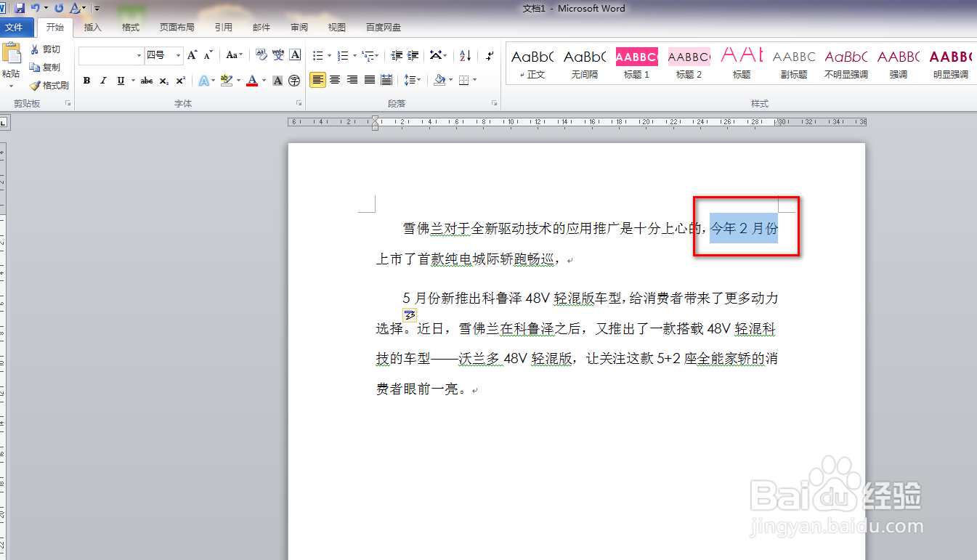977x560 pixels.
Task: Grow font size with the larger A icon
Action: click(x=192, y=55)
